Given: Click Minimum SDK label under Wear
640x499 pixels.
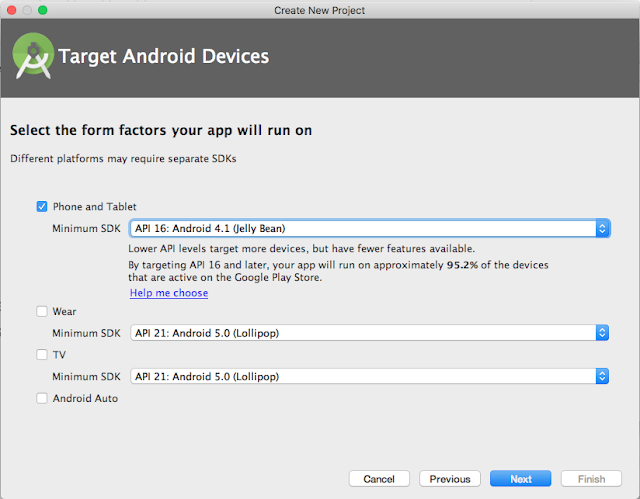Looking at the screenshot, I should [x=86, y=333].
